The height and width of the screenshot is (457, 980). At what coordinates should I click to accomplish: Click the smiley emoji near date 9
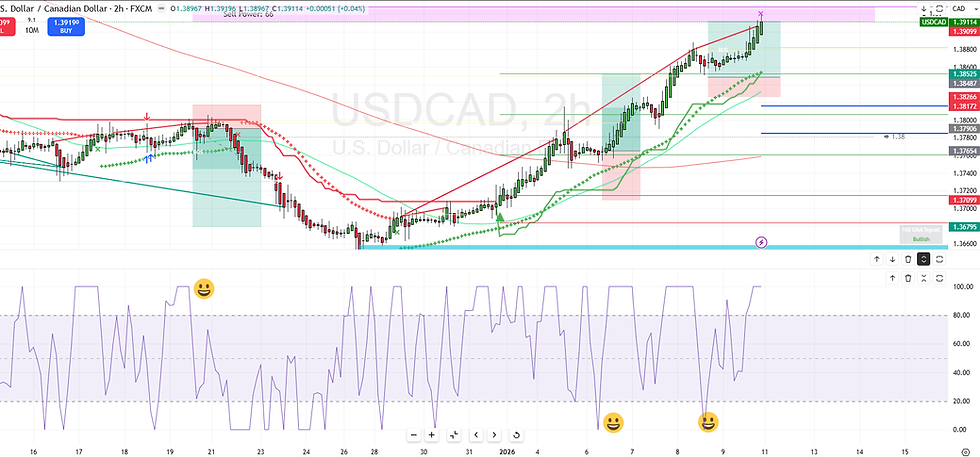click(x=708, y=423)
